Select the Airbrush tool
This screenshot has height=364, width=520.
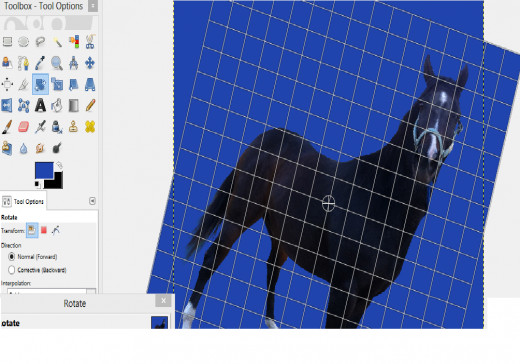[x=40, y=127]
